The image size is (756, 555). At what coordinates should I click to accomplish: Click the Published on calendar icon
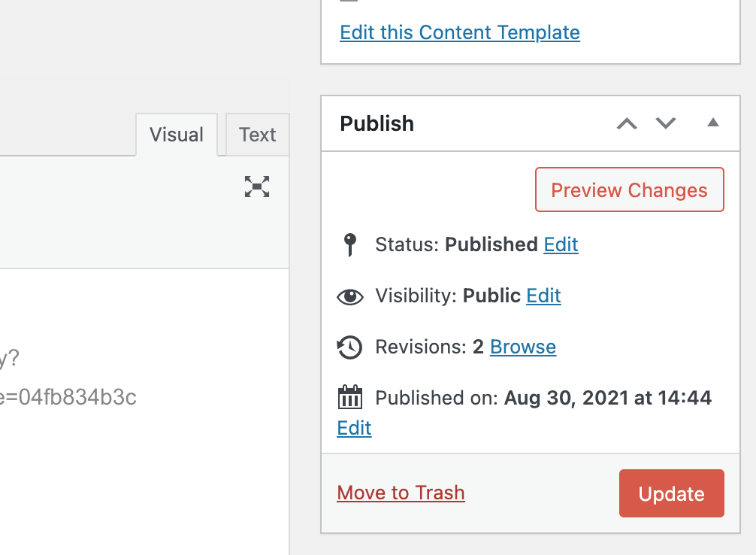350,397
